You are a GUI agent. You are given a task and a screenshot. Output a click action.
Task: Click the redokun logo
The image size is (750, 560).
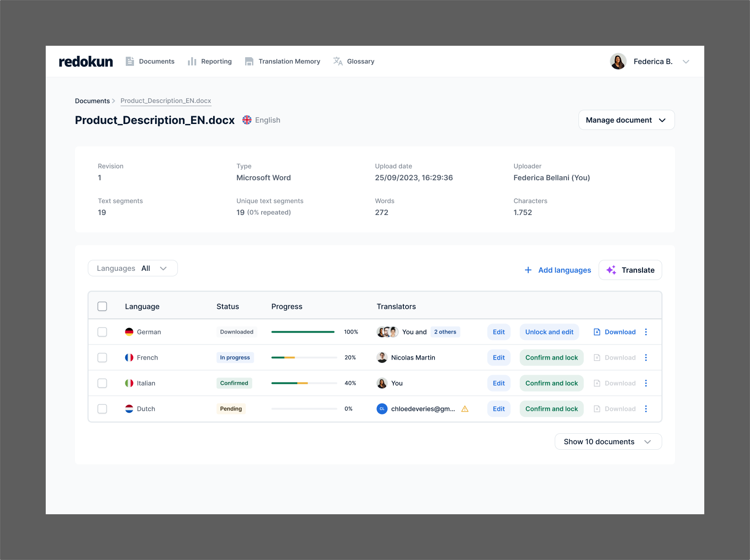point(86,61)
